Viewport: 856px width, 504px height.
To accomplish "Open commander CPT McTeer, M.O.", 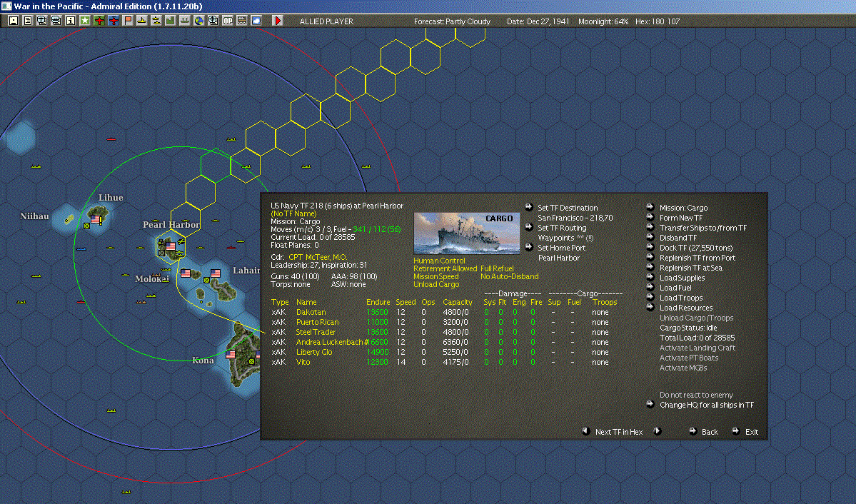I will [318, 257].
